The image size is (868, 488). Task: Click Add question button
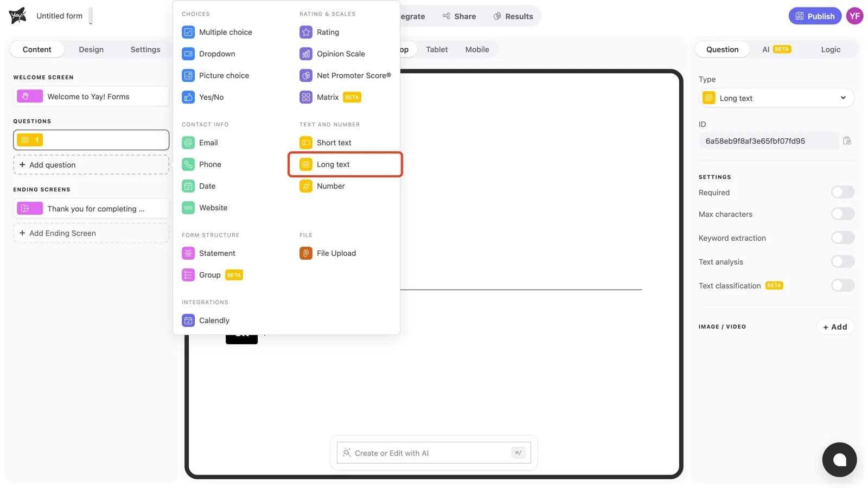[x=91, y=165]
